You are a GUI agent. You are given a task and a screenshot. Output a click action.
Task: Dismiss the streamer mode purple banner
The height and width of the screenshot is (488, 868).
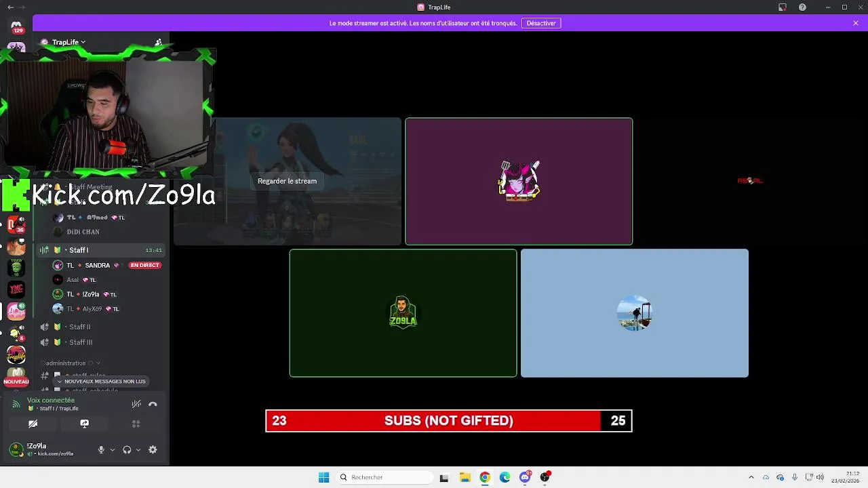(x=856, y=23)
